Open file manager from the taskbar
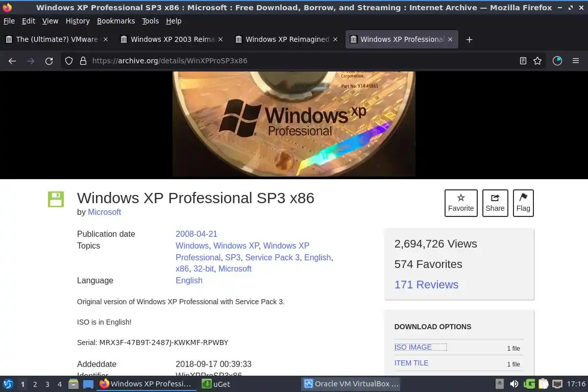The width and height of the screenshot is (588, 392). click(x=73, y=384)
